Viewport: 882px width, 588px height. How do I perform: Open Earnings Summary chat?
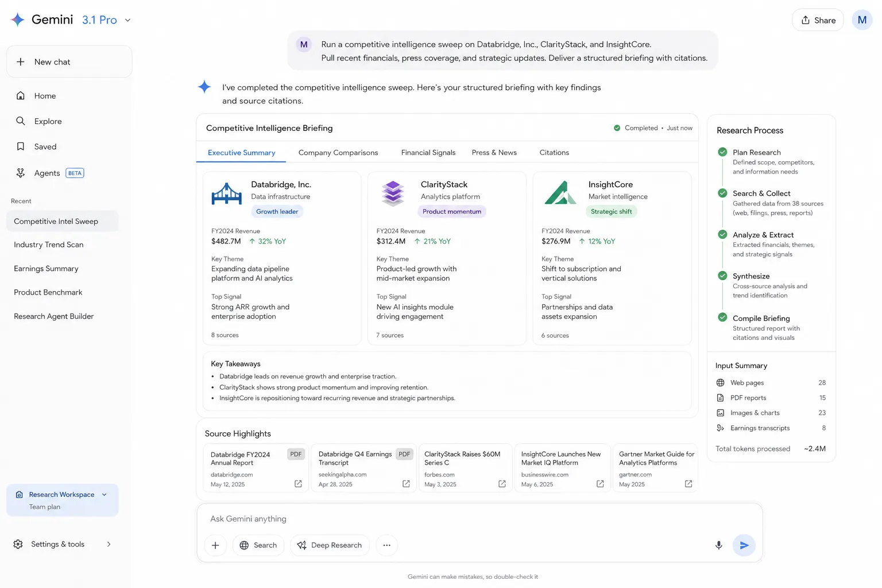(x=46, y=269)
